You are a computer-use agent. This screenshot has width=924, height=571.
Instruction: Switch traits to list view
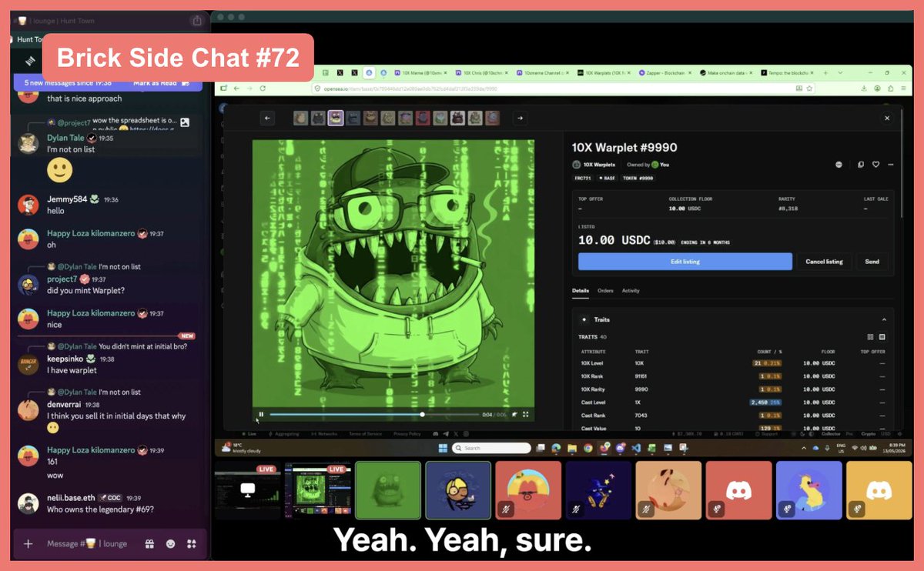(x=882, y=337)
